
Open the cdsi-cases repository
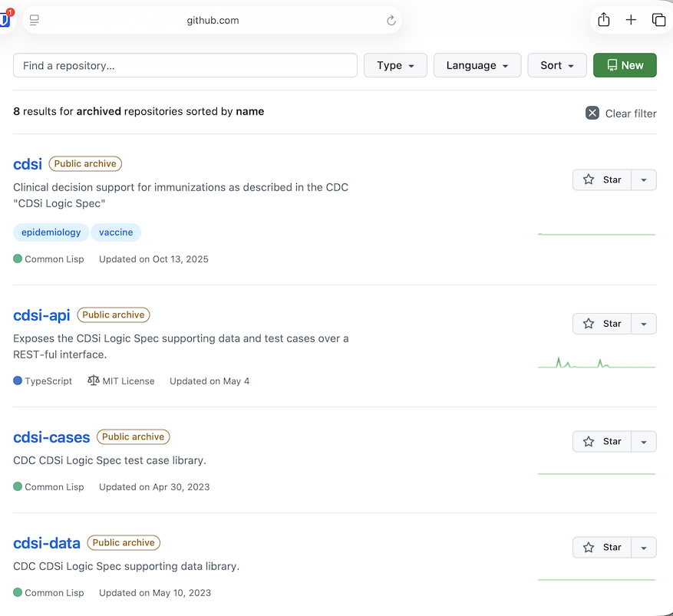coord(51,437)
